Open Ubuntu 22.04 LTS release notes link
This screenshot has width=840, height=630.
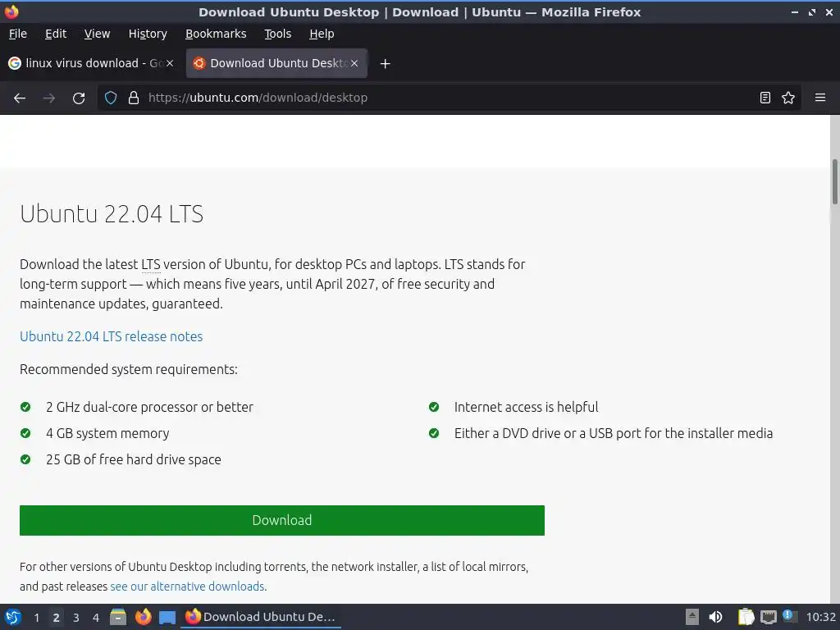tap(111, 336)
